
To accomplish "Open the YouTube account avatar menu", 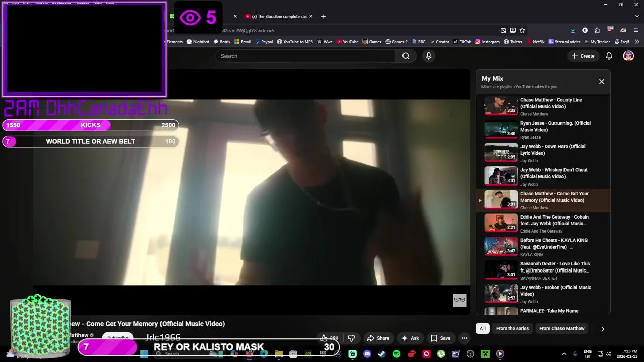I will click(x=628, y=56).
